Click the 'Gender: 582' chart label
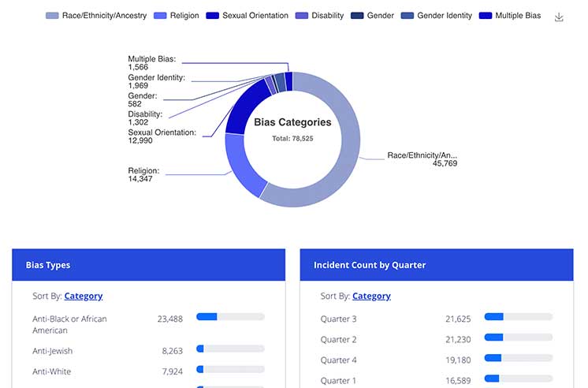Viewport: 588px width, 388px height. tap(143, 100)
